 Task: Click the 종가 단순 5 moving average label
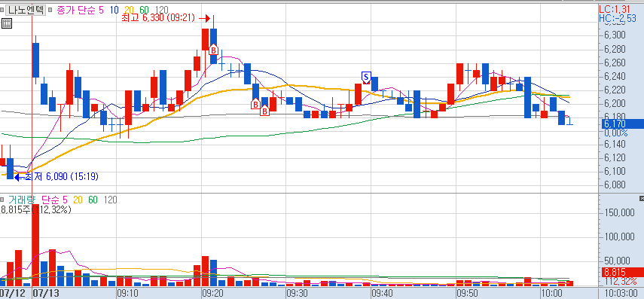pyautogui.click(x=80, y=11)
